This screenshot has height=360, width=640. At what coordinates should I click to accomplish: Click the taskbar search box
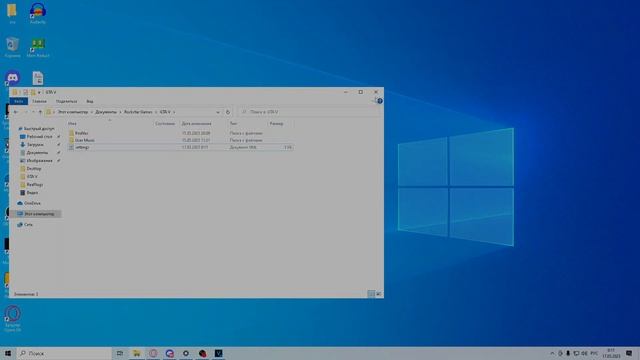tap(64, 353)
